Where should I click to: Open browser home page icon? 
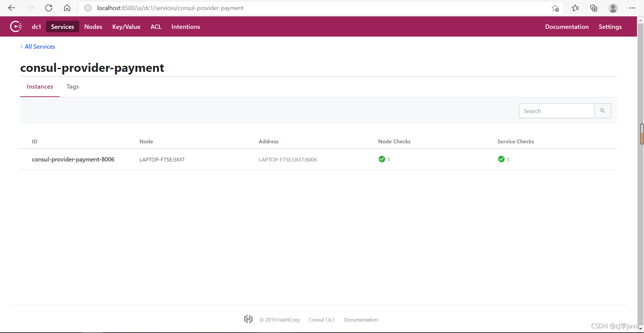[x=67, y=8]
